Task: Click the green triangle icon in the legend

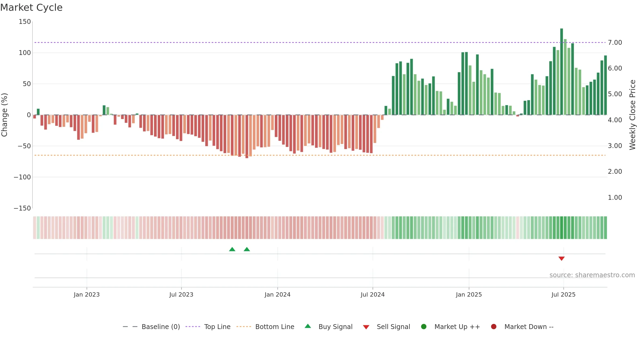Action: pyautogui.click(x=308, y=326)
